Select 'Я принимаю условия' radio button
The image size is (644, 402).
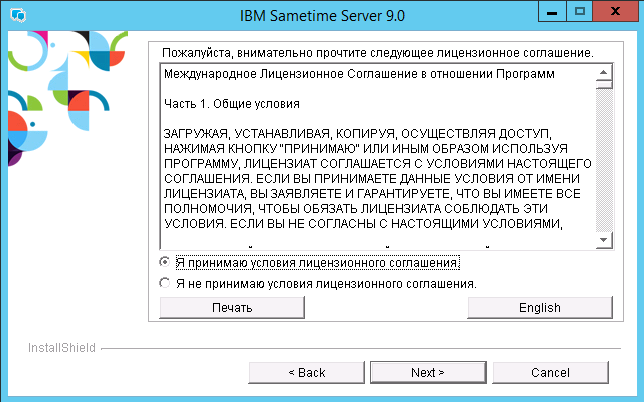pyautogui.click(x=165, y=262)
